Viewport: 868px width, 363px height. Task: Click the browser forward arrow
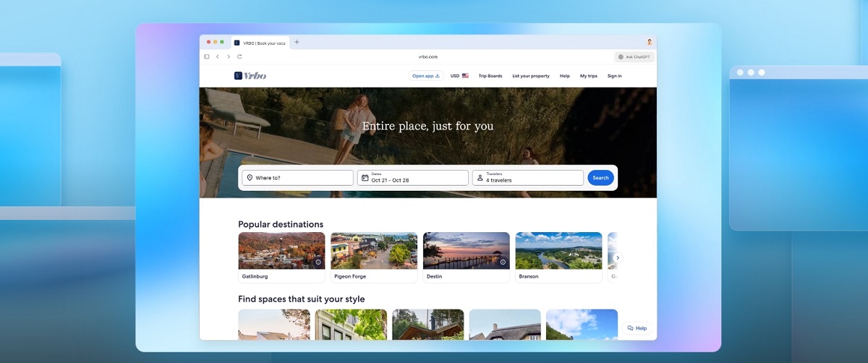click(x=229, y=56)
